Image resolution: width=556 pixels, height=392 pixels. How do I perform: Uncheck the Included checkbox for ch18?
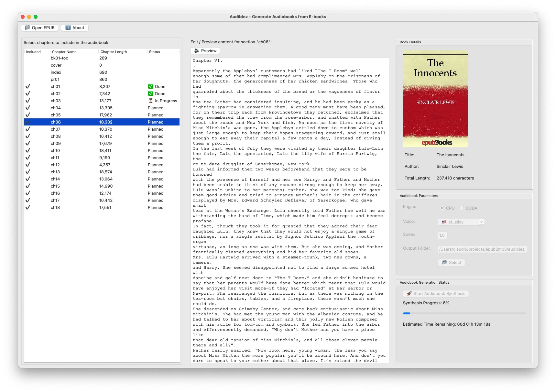point(28,207)
